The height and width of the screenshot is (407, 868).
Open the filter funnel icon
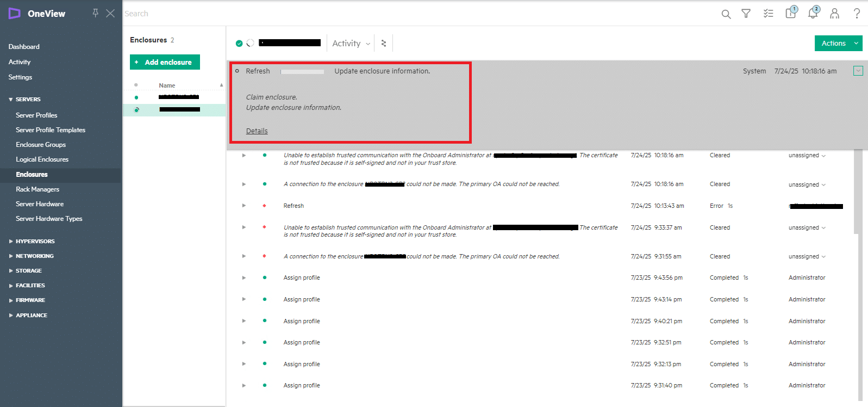pos(746,14)
